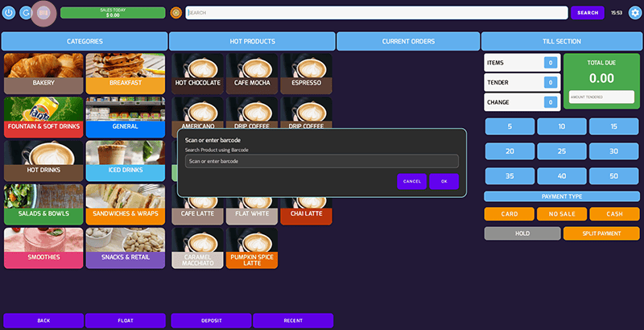
Task: Choose Cash payment
Action: [614, 214]
